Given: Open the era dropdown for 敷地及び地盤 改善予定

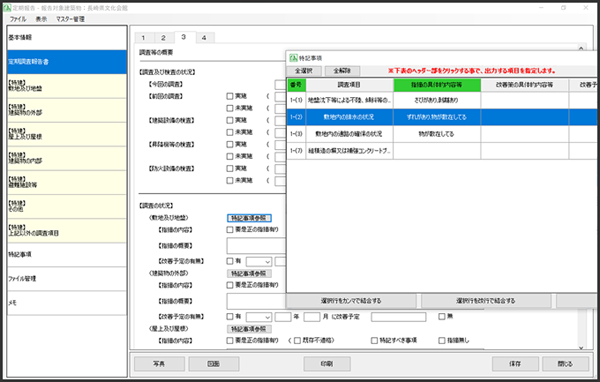Looking at the screenshot, I should click(x=259, y=262).
